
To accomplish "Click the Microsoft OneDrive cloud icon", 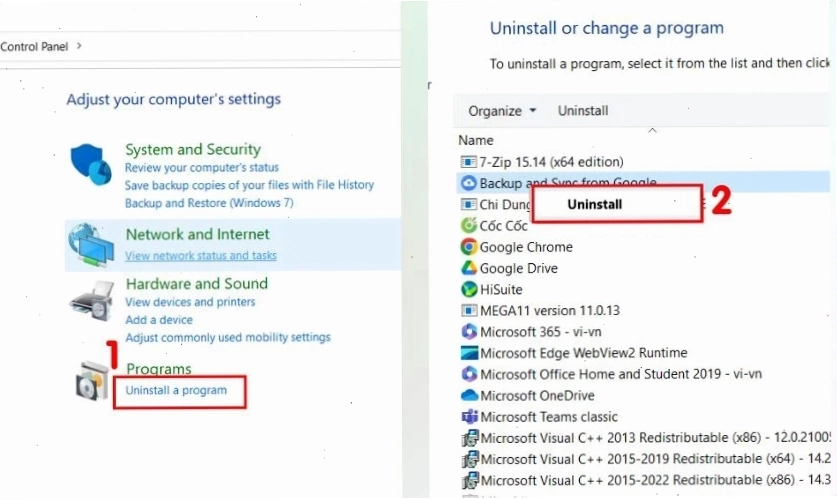I will pyautogui.click(x=468, y=395).
